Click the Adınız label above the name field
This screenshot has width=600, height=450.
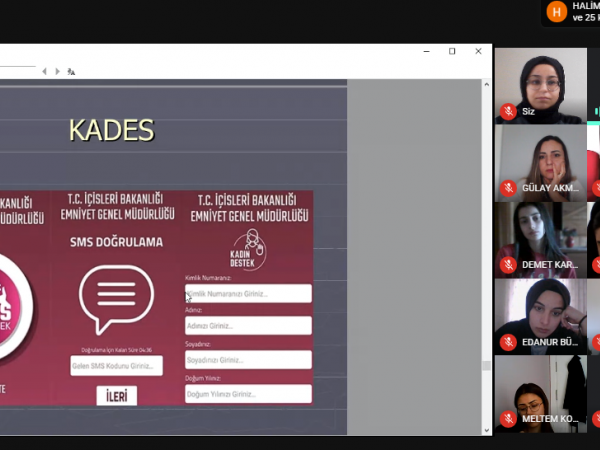point(194,310)
